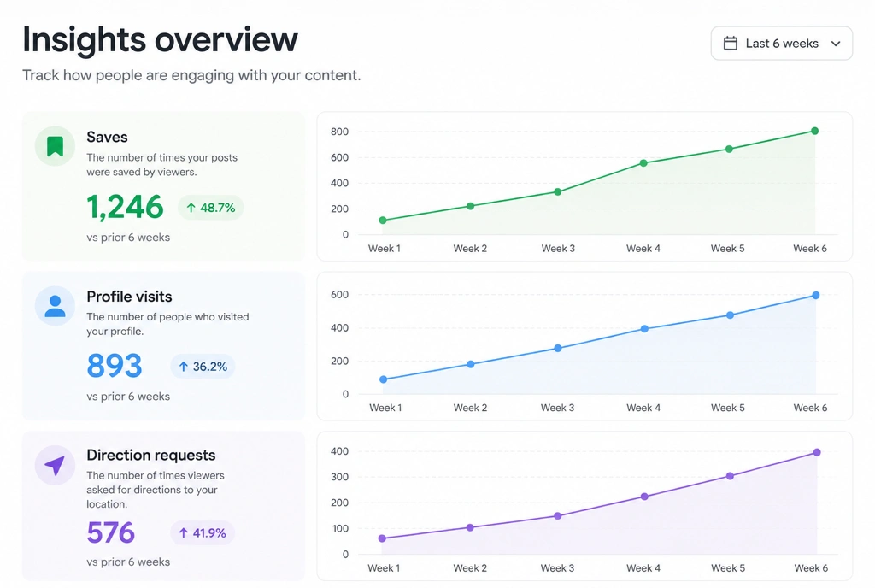Image resolution: width=875 pixels, height=588 pixels.
Task: Click the Saves total 1,246
Action: pos(125,207)
